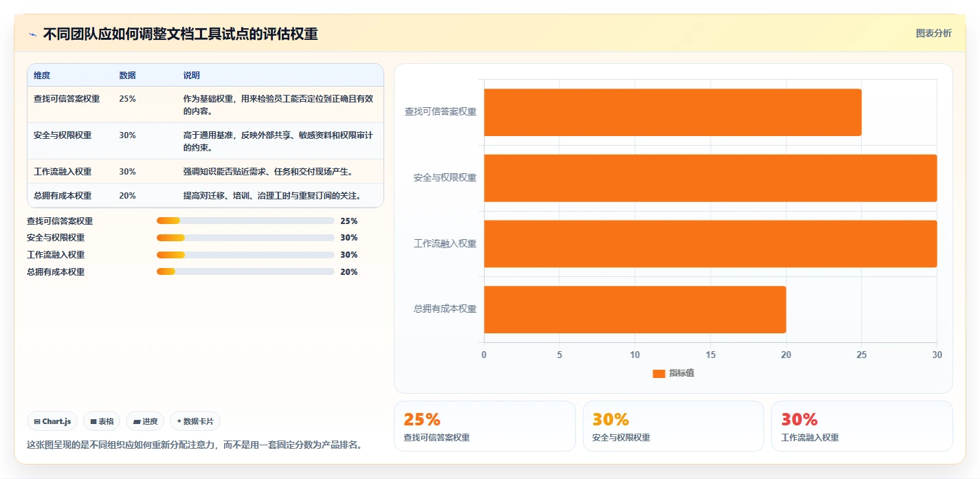Click the orange chart bar for 查找可信答案权重
Image resolution: width=980 pixels, height=479 pixels.
tap(673, 112)
